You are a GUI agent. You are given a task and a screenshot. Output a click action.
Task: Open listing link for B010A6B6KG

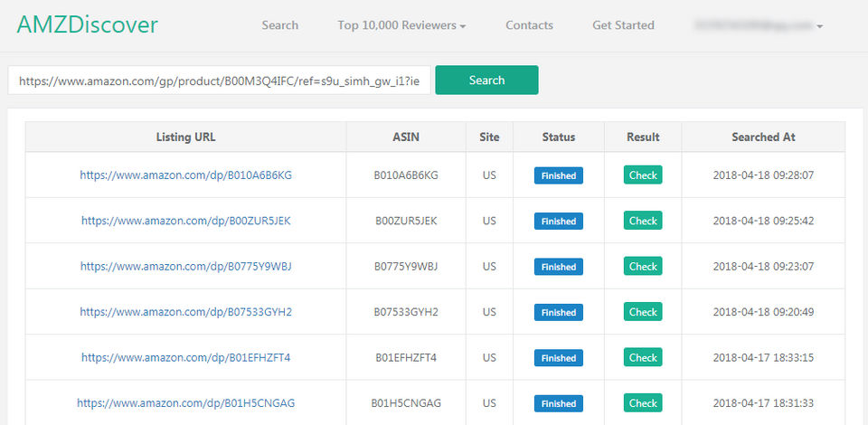(186, 175)
